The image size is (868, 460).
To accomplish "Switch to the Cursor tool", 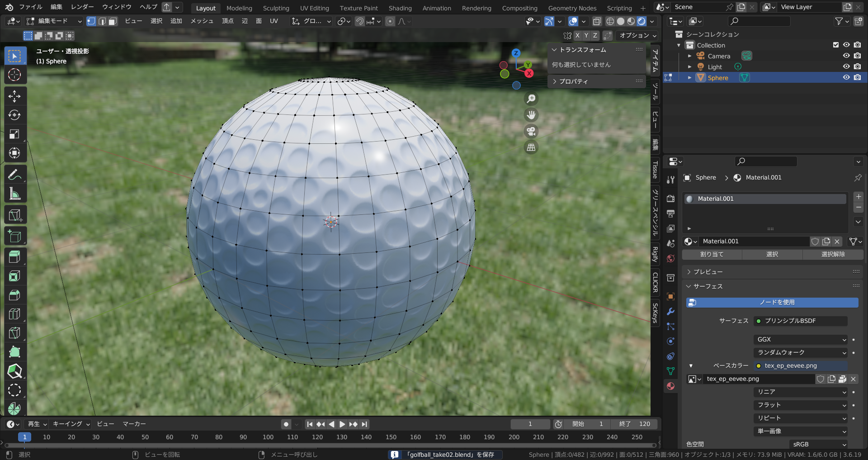I will pos(15,75).
